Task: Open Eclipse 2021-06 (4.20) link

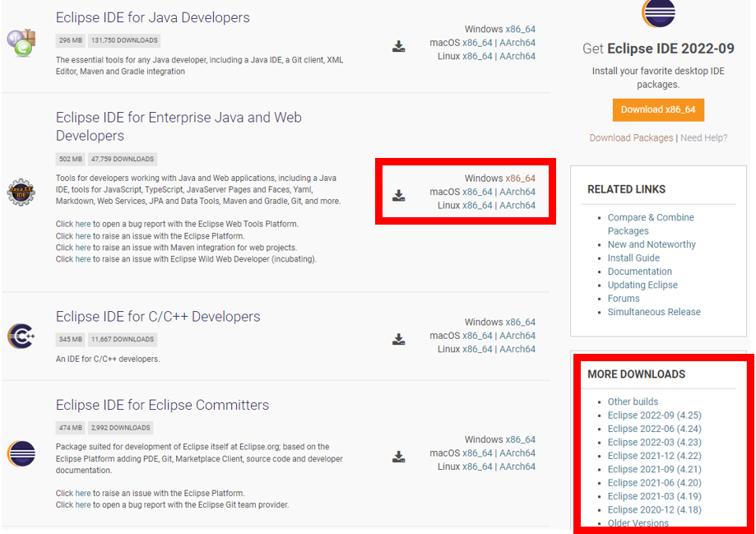Action: click(654, 483)
